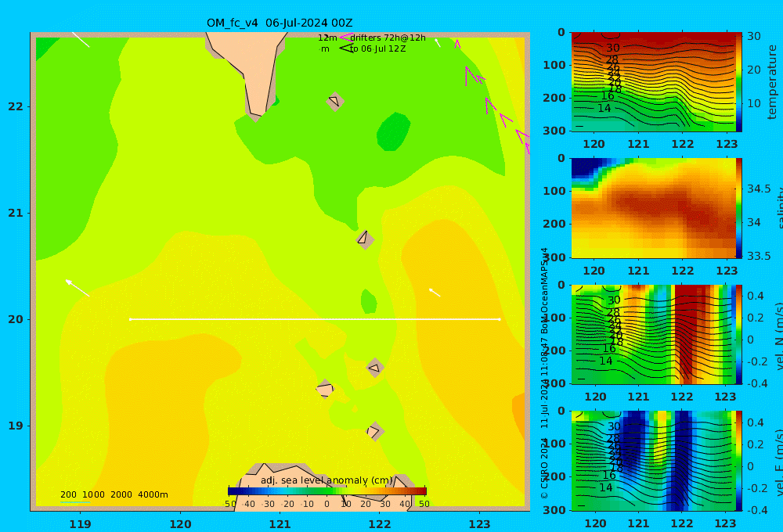Open the salinity section plot
783x532 pixels.
(653, 208)
